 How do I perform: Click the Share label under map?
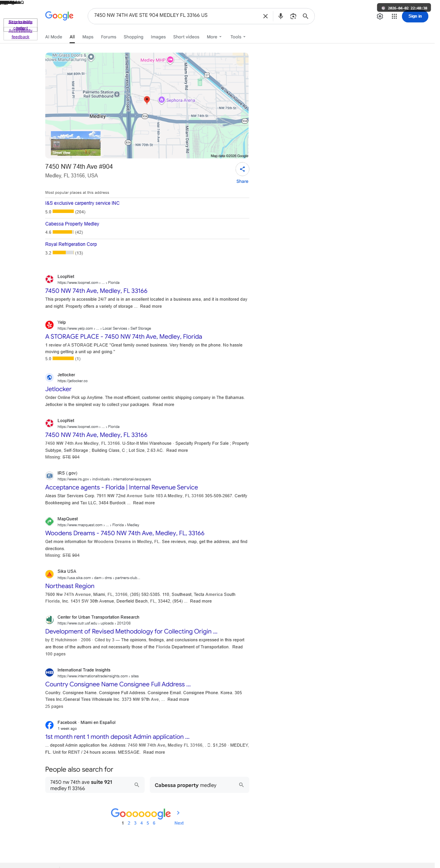(242, 181)
